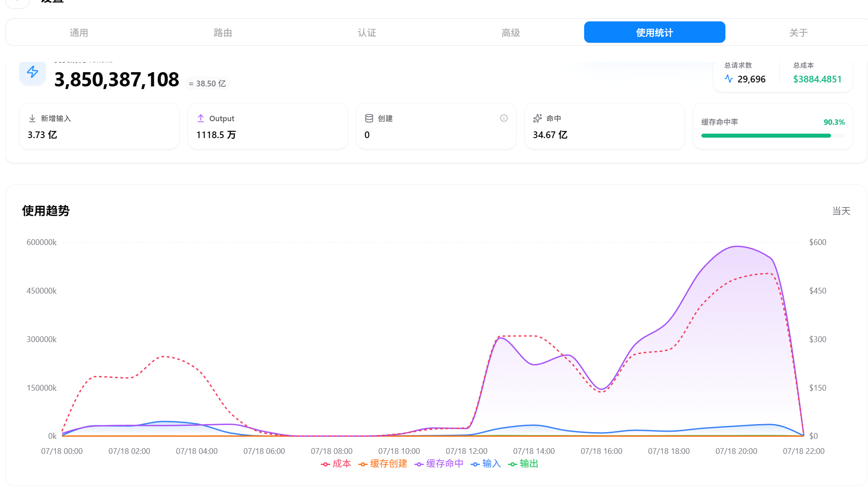Click the 总请求数 activity pulse icon
868x490 pixels.
[729, 79]
